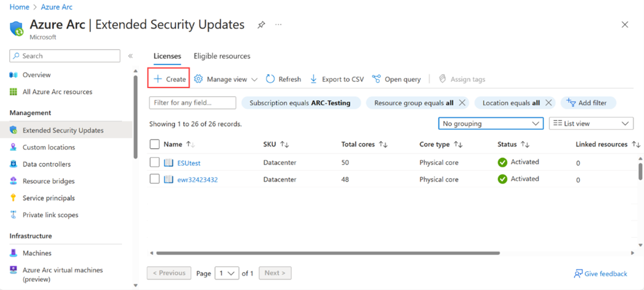Image resolution: width=644 pixels, height=290 pixels.
Task: Open the ESUtest license link
Action: point(189,163)
